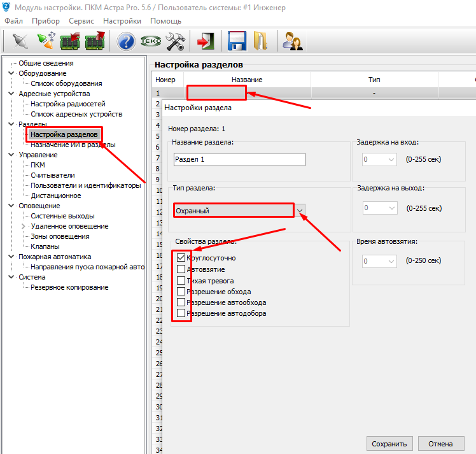Viewport: 476px width, 454px height.
Task: Click the read from device memory icon
Action: (x=69, y=42)
